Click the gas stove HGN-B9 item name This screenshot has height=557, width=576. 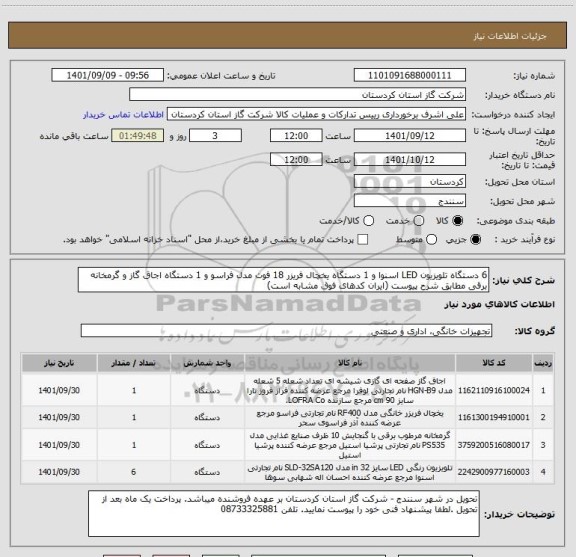coord(350,390)
